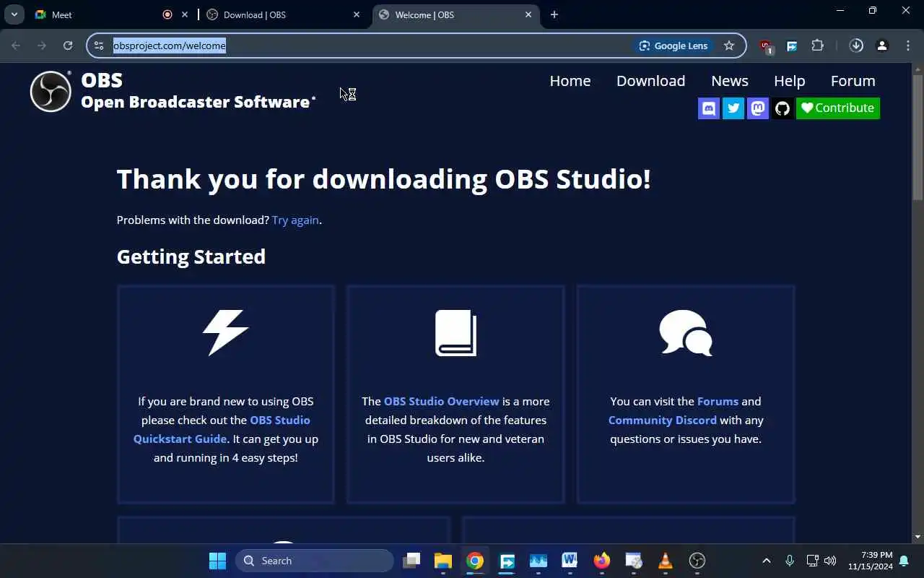
Task: Open Task View on the taskbar
Action: click(411, 561)
